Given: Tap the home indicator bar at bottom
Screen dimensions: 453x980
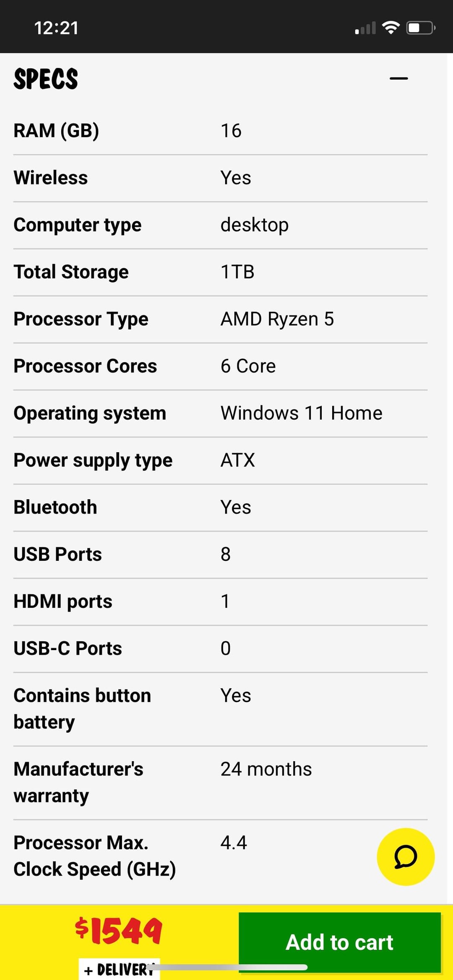Looking at the screenshot, I should coord(227,967).
